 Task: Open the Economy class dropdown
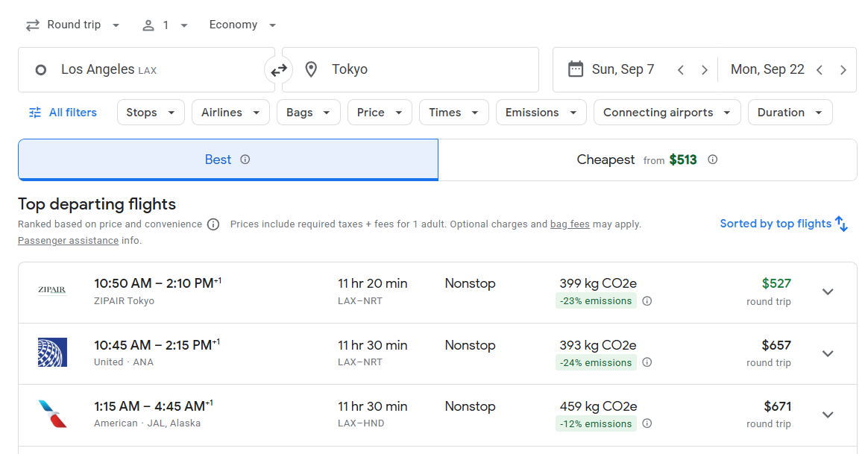coord(242,25)
